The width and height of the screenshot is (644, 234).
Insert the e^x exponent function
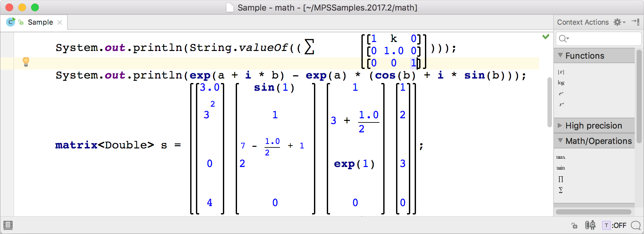click(561, 94)
